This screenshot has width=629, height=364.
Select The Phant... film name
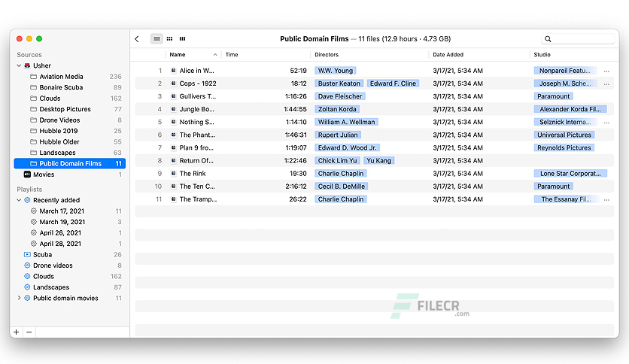(x=197, y=135)
